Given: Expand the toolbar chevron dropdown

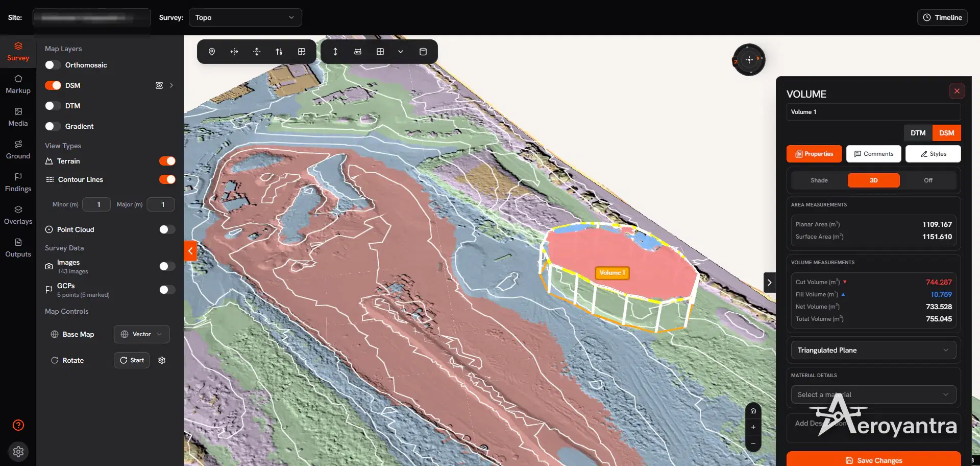Looking at the screenshot, I should tap(401, 52).
